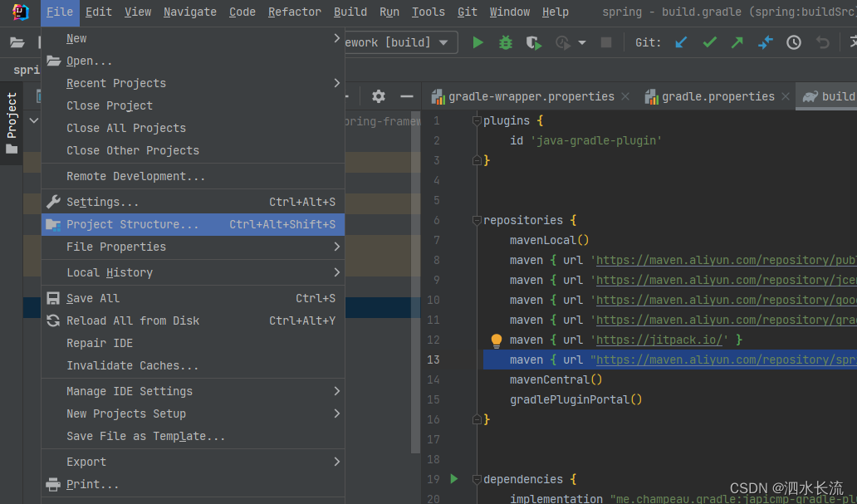Open the profiler dropdown arrow
This screenshot has width=857, height=504.
tap(581, 42)
